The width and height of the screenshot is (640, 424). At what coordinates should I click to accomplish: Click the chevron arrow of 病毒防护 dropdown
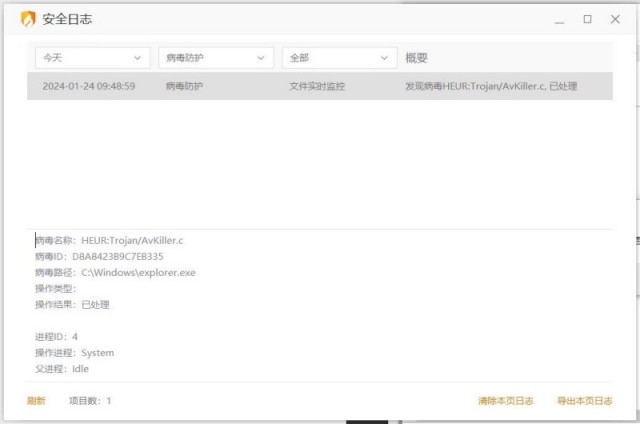[261, 58]
